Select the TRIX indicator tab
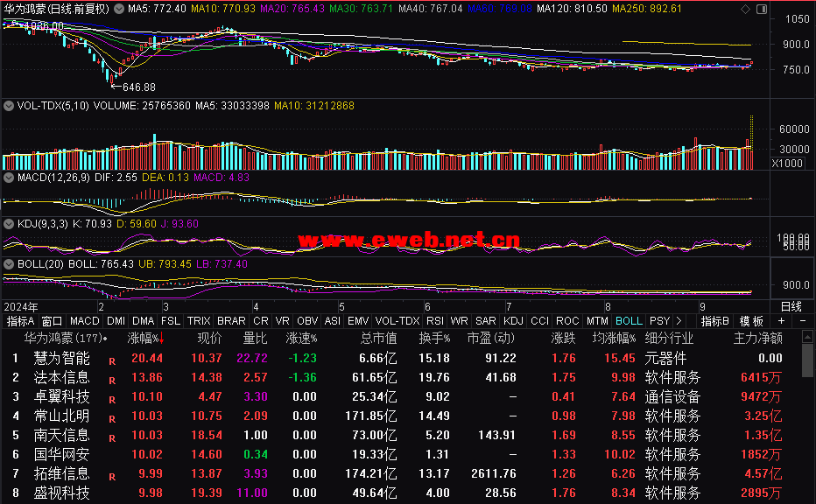 pos(199,321)
